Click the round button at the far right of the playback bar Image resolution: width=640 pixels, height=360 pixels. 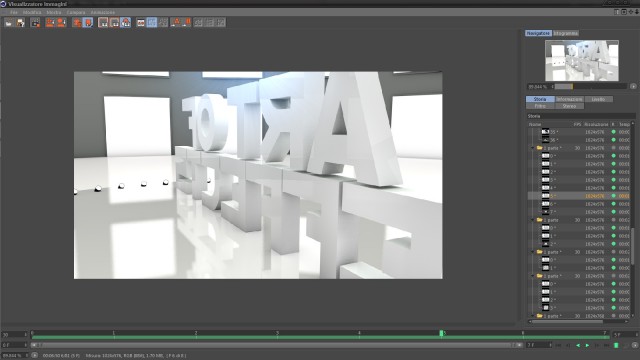pos(635,346)
